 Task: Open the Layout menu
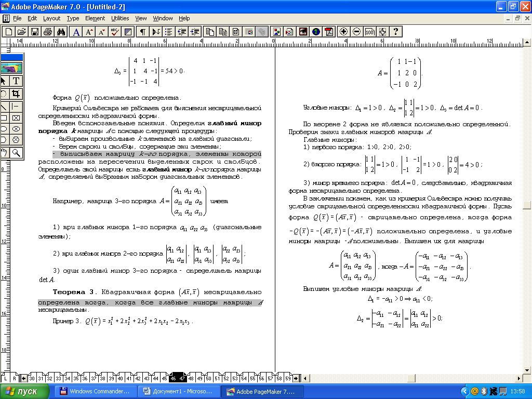[x=51, y=18]
